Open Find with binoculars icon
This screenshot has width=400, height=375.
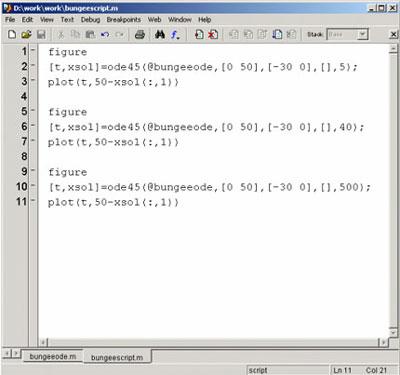pyautogui.click(x=160, y=34)
